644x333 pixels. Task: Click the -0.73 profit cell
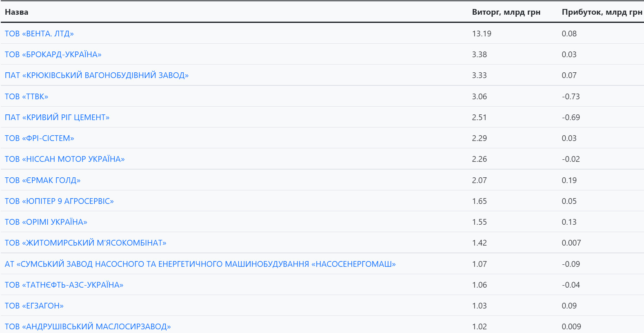pos(571,96)
